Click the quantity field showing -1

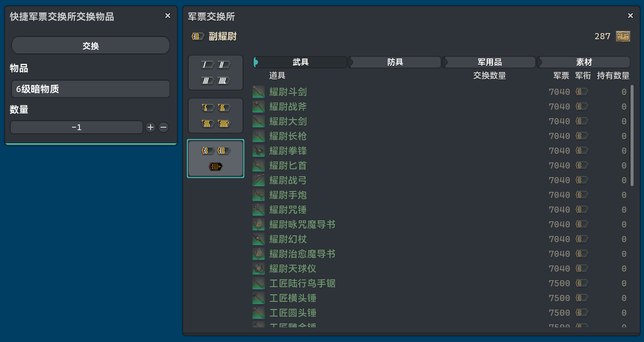(77, 127)
